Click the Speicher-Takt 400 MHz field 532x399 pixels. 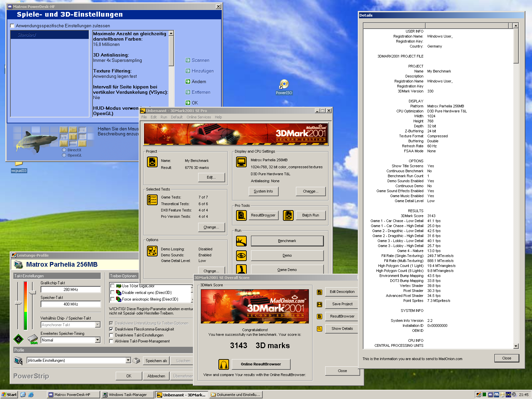coord(71,304)
